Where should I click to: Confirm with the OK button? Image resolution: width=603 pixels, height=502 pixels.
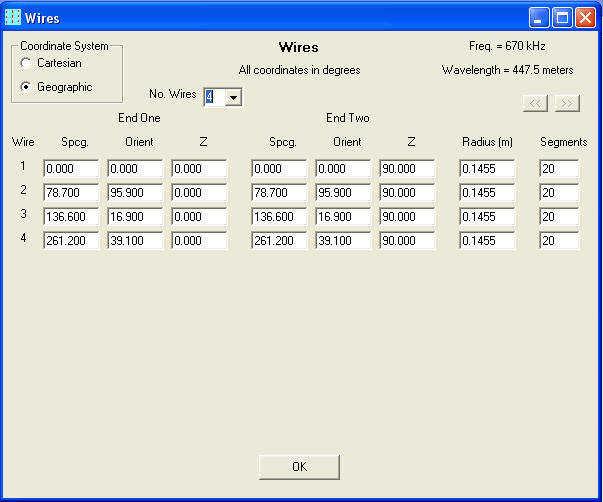point(299,467)
